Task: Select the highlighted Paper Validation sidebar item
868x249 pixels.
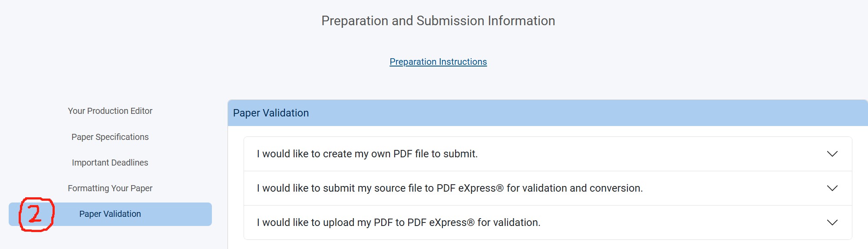Action: (110, 214)
